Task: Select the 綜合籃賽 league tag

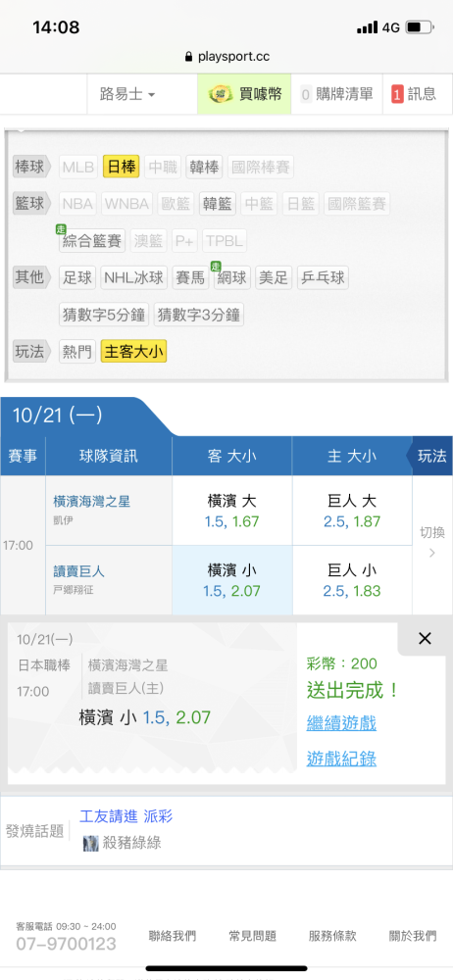Action: (x=92, y=241)
